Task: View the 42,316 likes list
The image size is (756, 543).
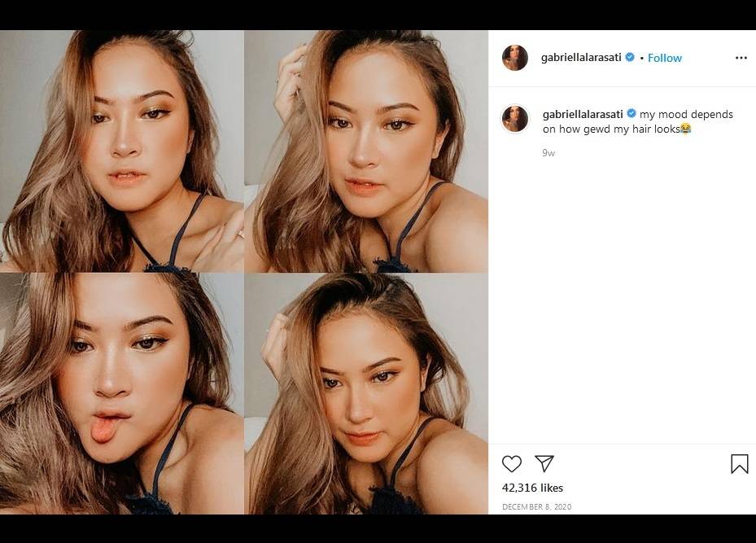Action: click(532, 488)
